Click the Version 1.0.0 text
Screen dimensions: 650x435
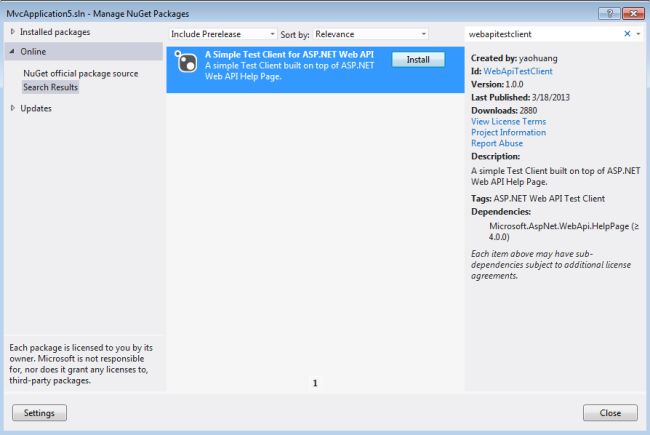coord(497,84)
